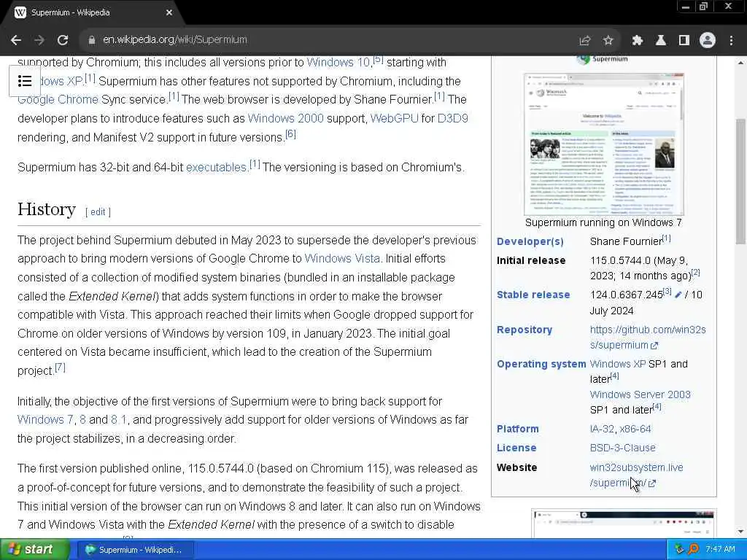The width and height of the screenshot is (747, 560).
Task: Open the Windows Start button
Action: (34, 550)
